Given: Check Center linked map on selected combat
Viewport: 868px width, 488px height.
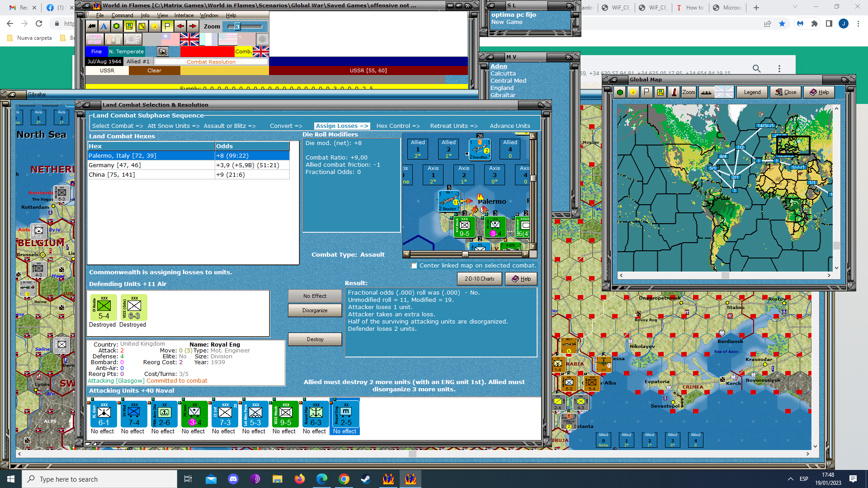Looking at the screenshot, I should point(414,266).
